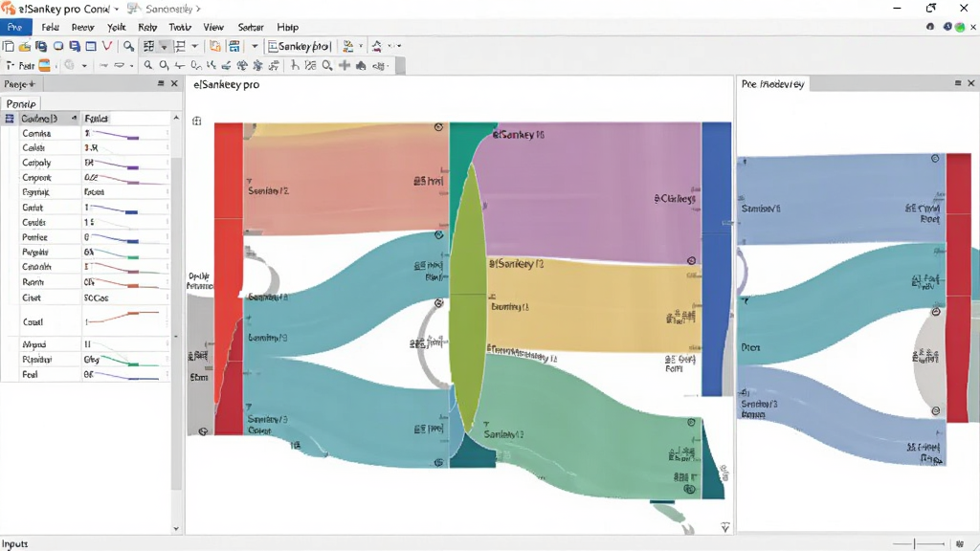Viewport: 980px width, 551px height.
Task: Click the orange image icon in second toolbar
Action: pos(44,65)
